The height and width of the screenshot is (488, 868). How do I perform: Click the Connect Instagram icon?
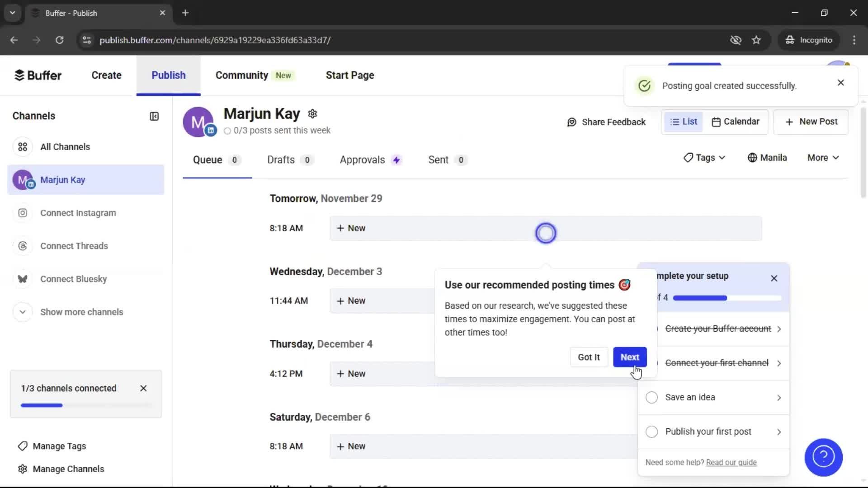pos(23,213)
